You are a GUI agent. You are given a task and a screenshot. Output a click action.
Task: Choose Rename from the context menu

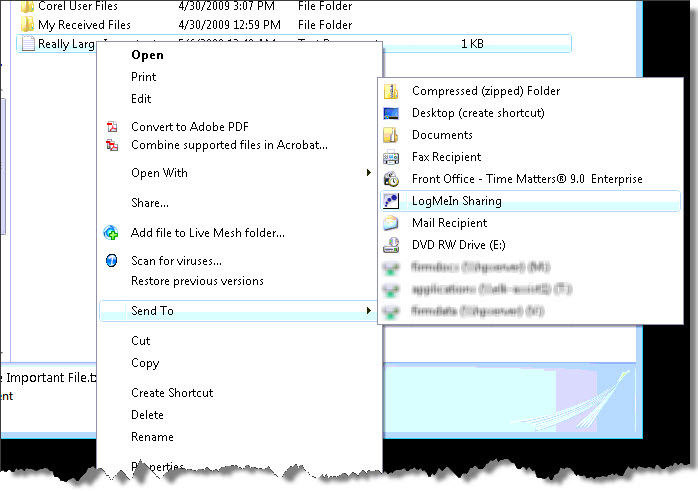coord(152,437)
